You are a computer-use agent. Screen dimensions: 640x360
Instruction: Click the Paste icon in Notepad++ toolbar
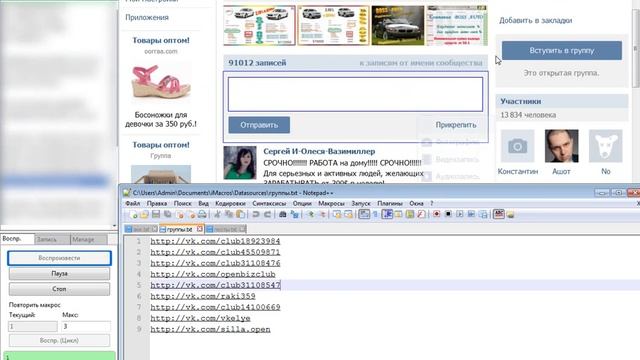point(240,214)
